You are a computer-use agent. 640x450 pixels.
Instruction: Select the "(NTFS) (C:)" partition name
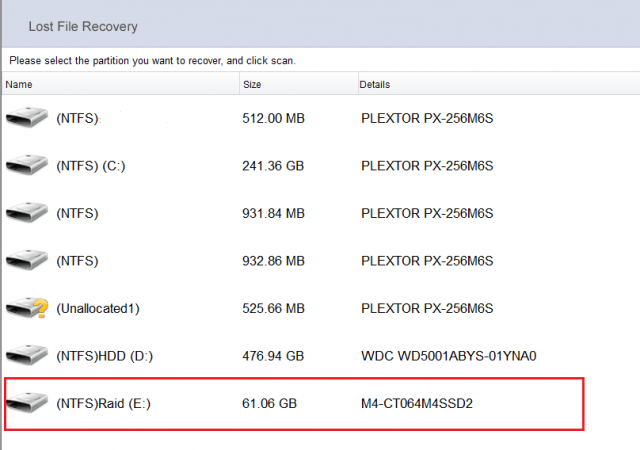[90, 166]
